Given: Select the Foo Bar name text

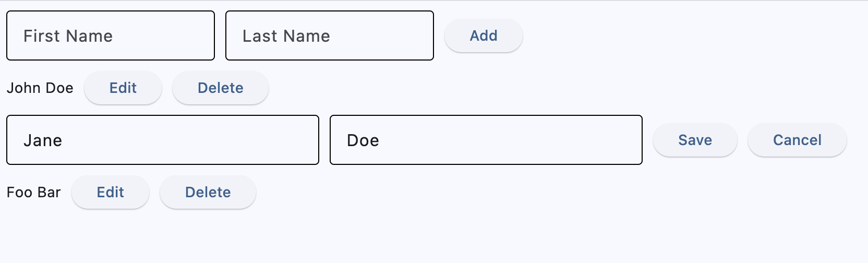Looking at the screenshot, I should coord(34,192).
